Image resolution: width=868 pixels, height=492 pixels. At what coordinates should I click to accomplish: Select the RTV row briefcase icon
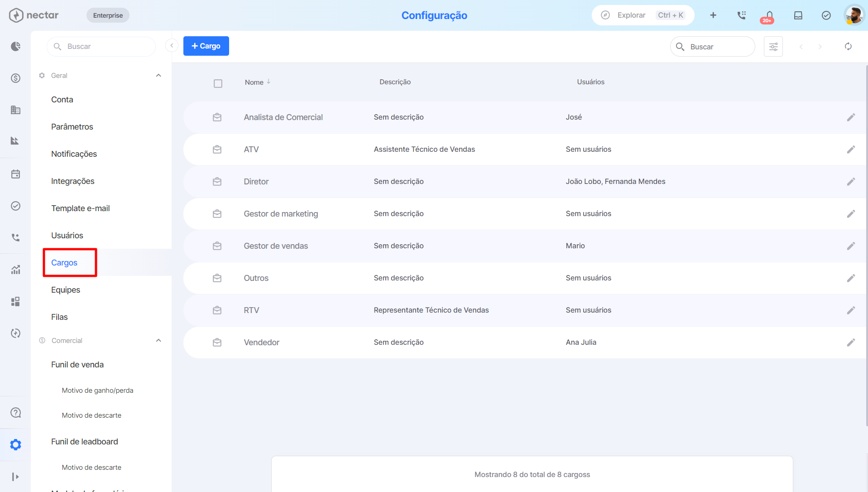217,310
